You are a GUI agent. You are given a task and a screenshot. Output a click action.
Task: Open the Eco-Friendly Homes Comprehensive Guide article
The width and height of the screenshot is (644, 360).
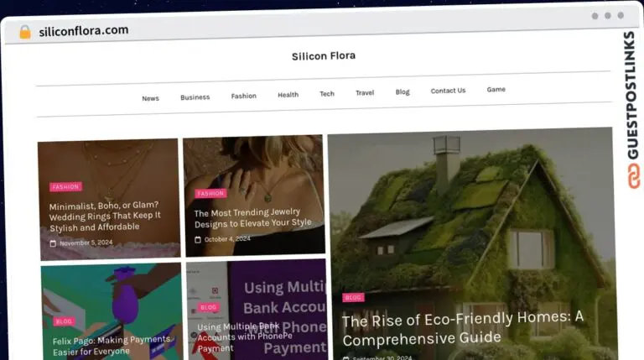[463, 328]
